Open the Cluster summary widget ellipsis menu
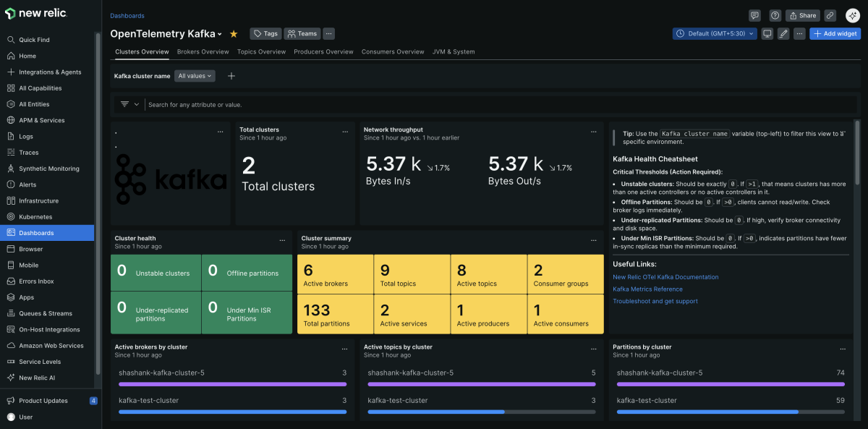This screenshot has width=868, height=429. pyautogui.click(x=595, y=239)
